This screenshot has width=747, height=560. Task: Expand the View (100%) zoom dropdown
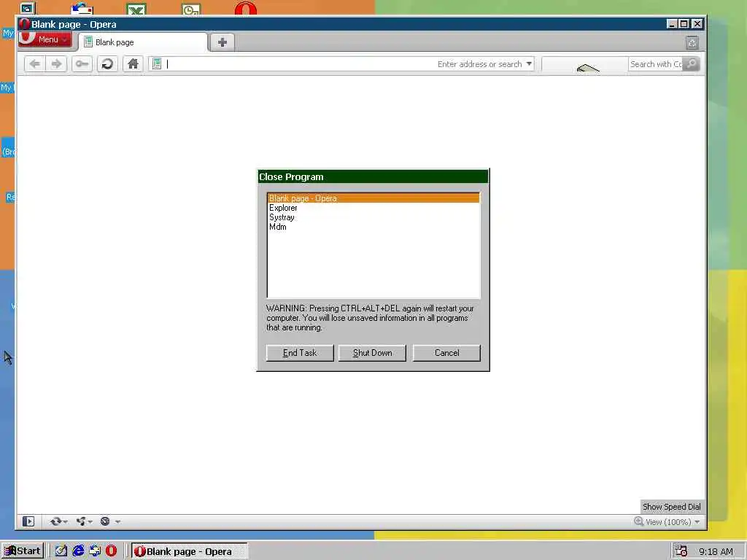(x=697, y=522)
